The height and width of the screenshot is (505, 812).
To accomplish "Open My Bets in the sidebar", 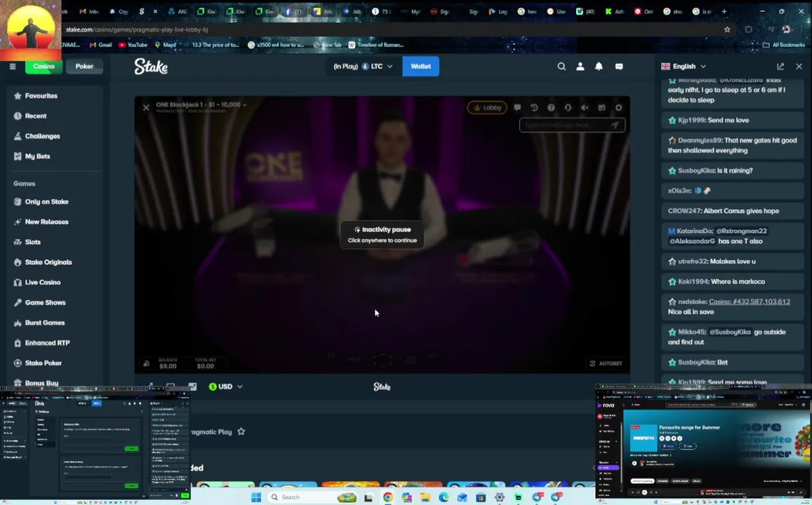I will pyautogui.click(x=54, y=156).
